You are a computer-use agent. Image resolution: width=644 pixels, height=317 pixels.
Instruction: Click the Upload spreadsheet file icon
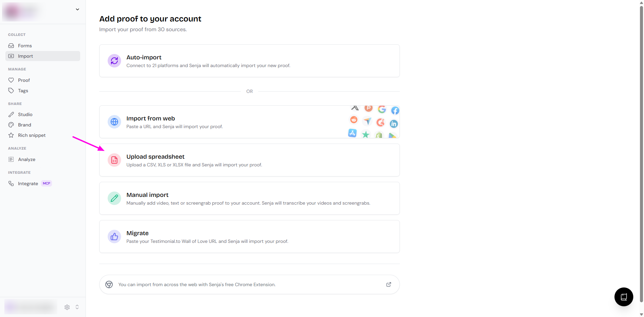pyautogui.click(x=114, y=160)
